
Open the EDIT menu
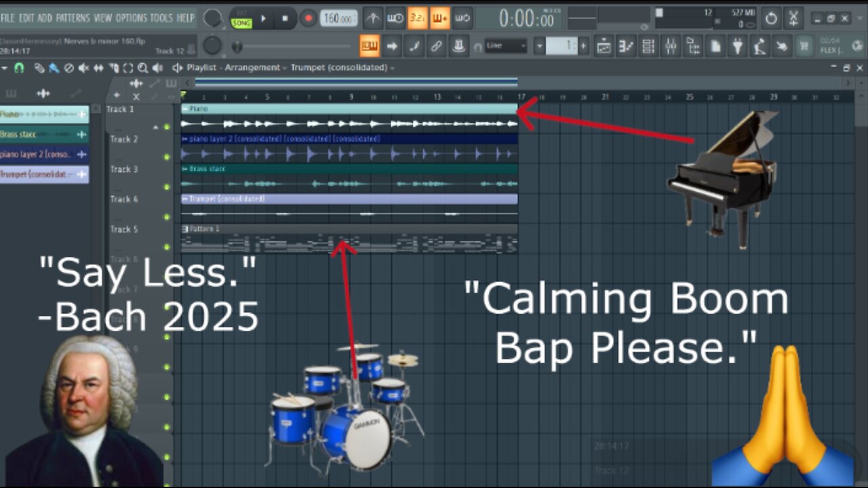pos(26,18)
